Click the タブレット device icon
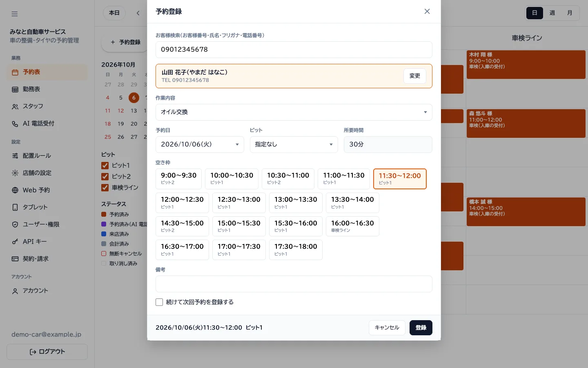 point(15,207)
